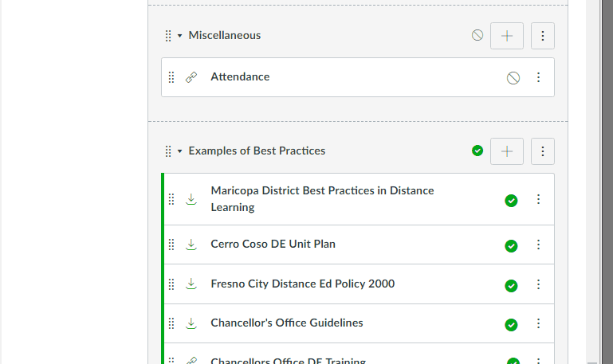
Task: Toggle published status of Cerro Coso DE Unit Plan
Action: click(512, 246)
